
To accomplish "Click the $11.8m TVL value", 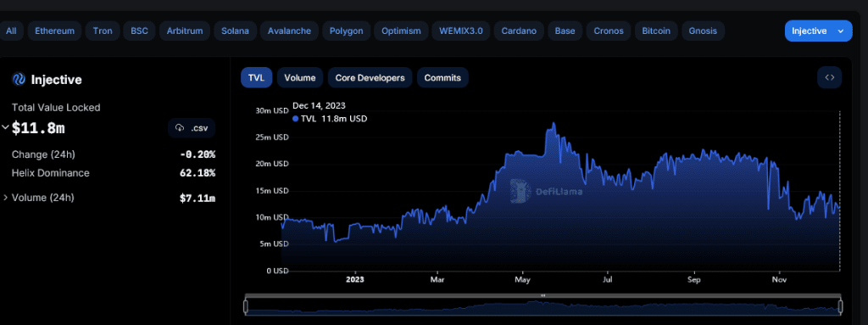I will pos(38,128).
